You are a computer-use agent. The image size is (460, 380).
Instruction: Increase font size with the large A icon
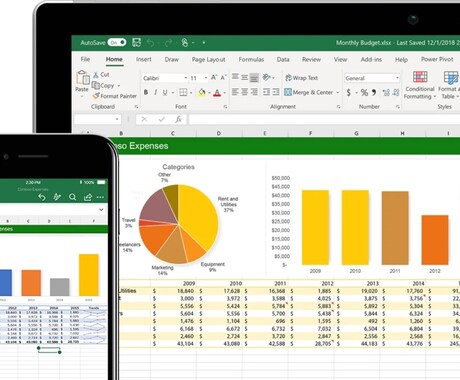click(x=214, y=78)
